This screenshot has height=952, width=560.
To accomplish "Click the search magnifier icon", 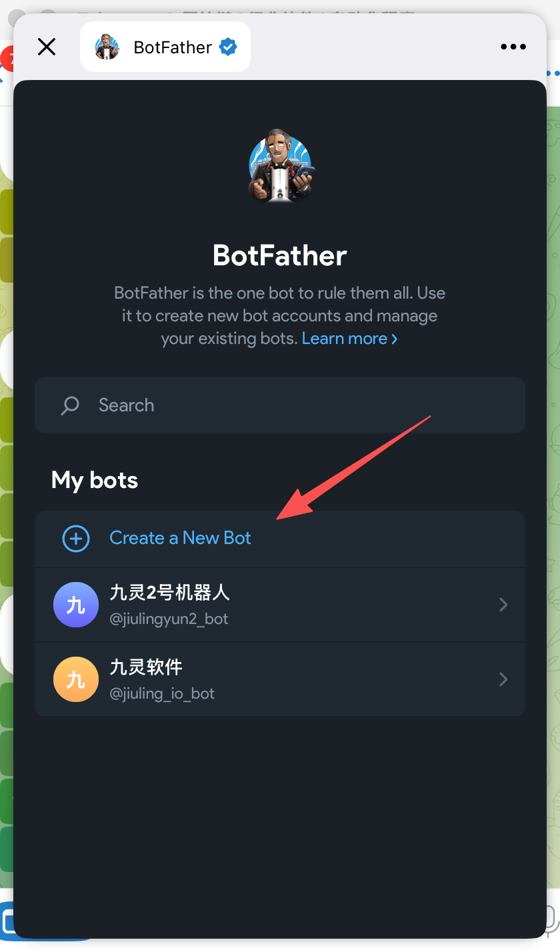I will pyautogui.click(x=69, y=405).
